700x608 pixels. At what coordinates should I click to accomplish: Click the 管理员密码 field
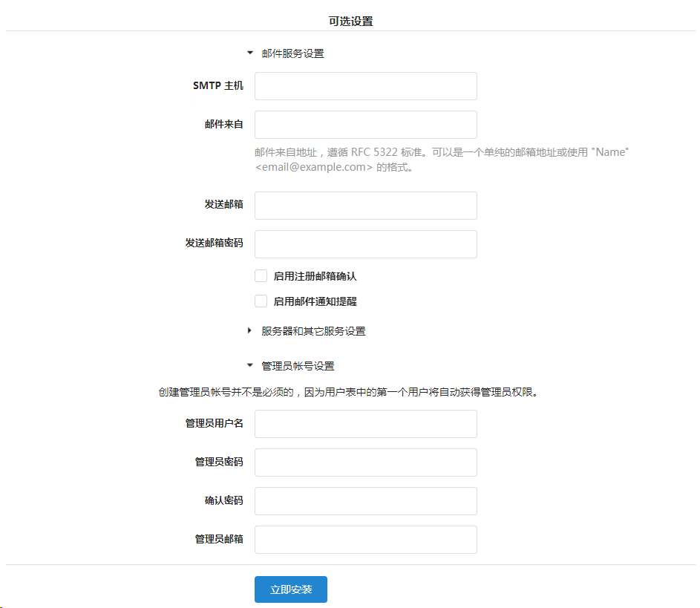pyautogui.click(x=365, y=462)
